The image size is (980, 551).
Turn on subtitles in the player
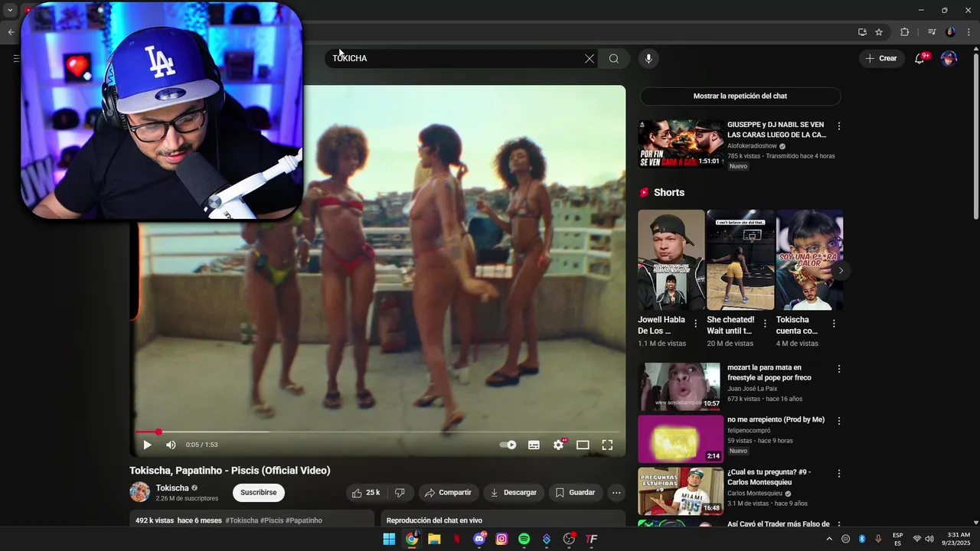(534, 445)
